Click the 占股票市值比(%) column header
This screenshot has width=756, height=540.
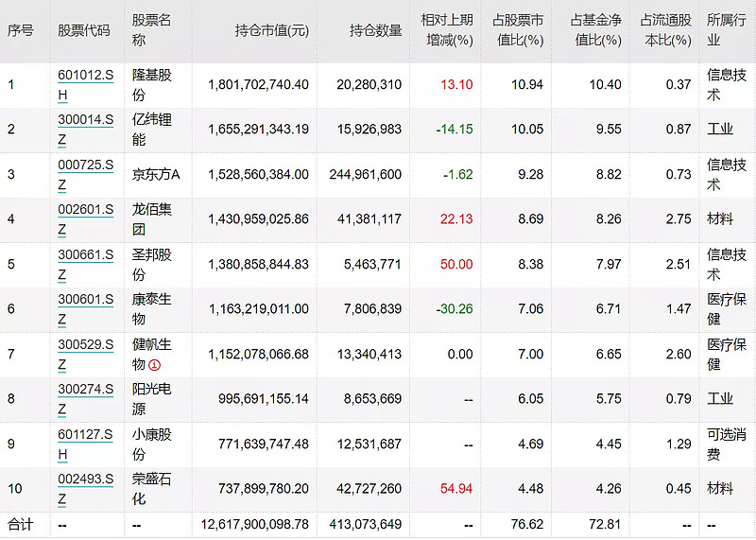[518, 30]
